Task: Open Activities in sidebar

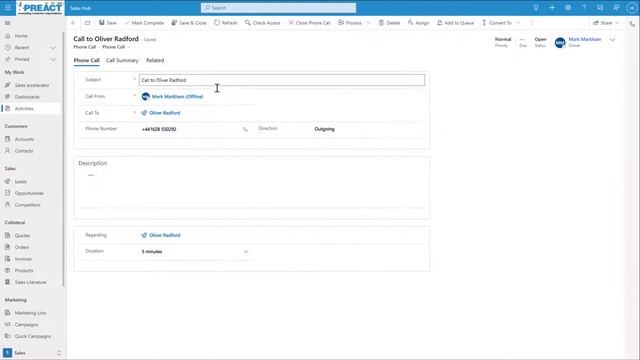Action: pyautogui.click(x=24, y=109)
